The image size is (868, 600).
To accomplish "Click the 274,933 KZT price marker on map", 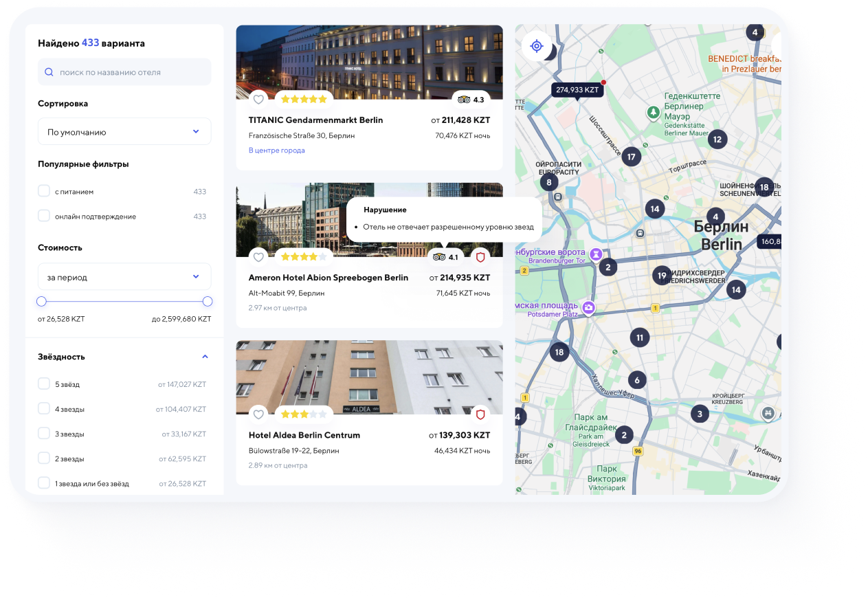I will point(577,90).
